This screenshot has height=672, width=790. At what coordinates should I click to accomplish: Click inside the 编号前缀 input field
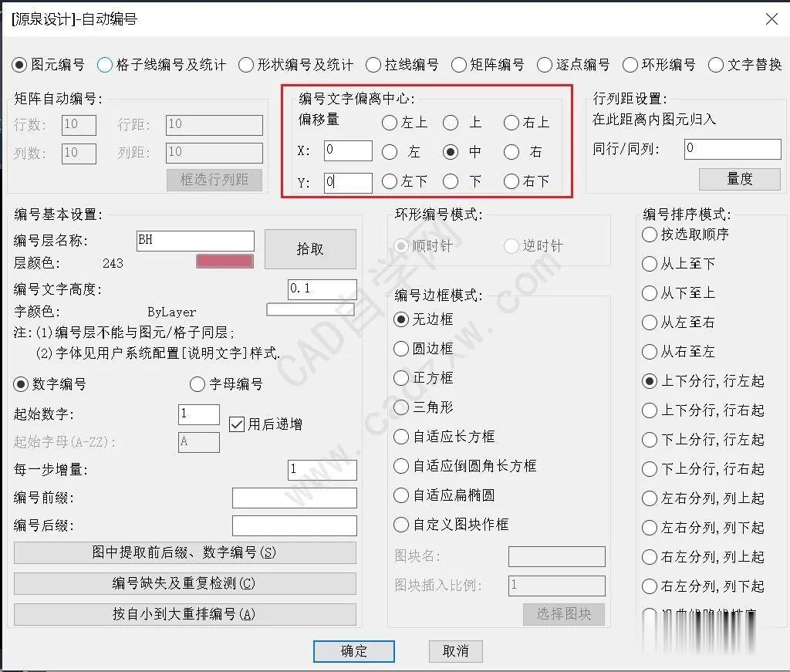(293, 498)
